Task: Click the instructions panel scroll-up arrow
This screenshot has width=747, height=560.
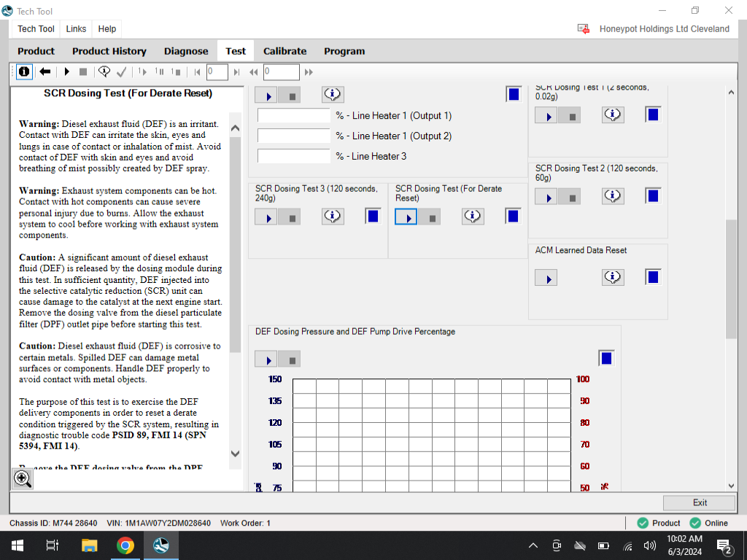Action: [x=235, y=128]
